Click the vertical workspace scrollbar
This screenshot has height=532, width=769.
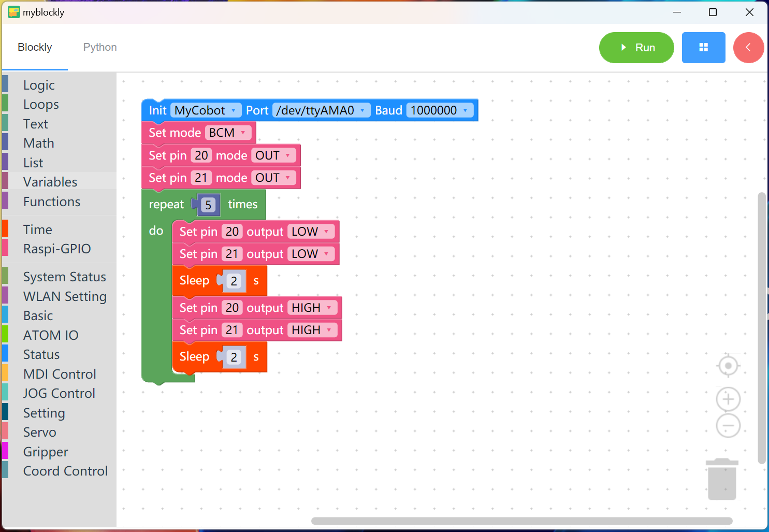(761, 328)
